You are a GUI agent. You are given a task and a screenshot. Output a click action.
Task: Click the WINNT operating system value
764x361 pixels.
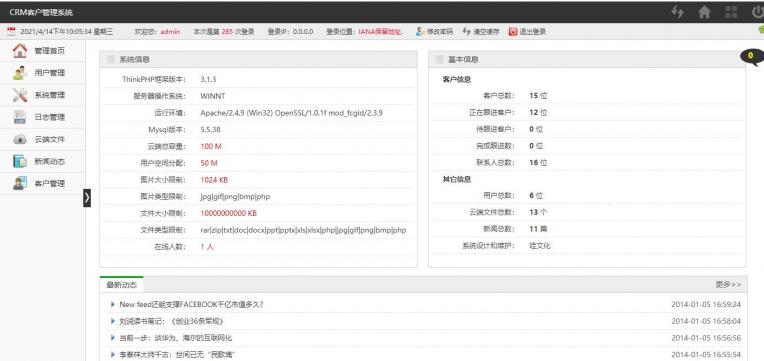coord(213,96)
